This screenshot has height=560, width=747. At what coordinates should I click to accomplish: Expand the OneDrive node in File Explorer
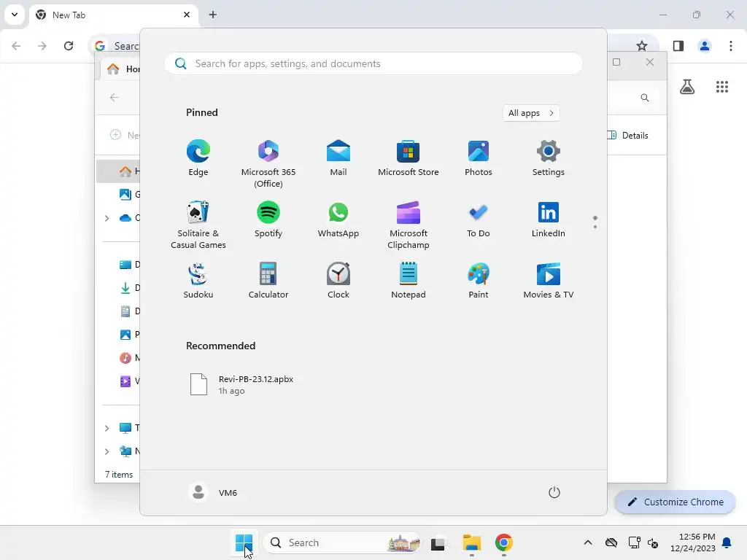click(x=107, y=218)
